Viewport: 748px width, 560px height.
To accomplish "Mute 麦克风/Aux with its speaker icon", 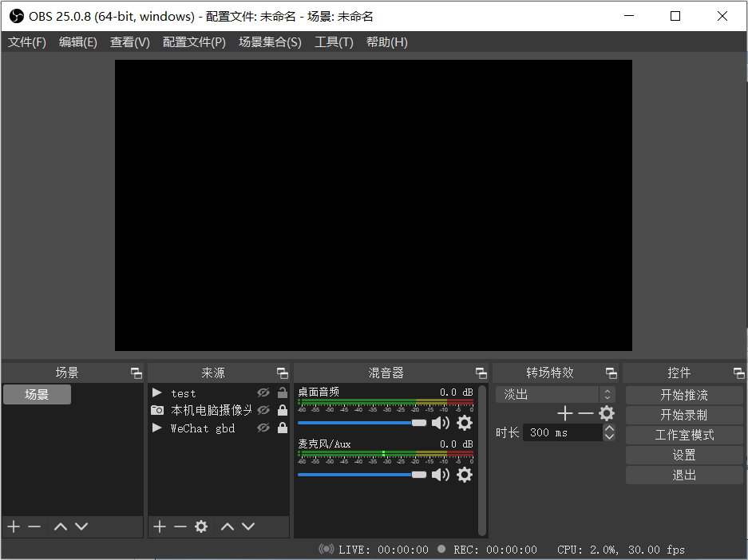I will pos(441,475).
